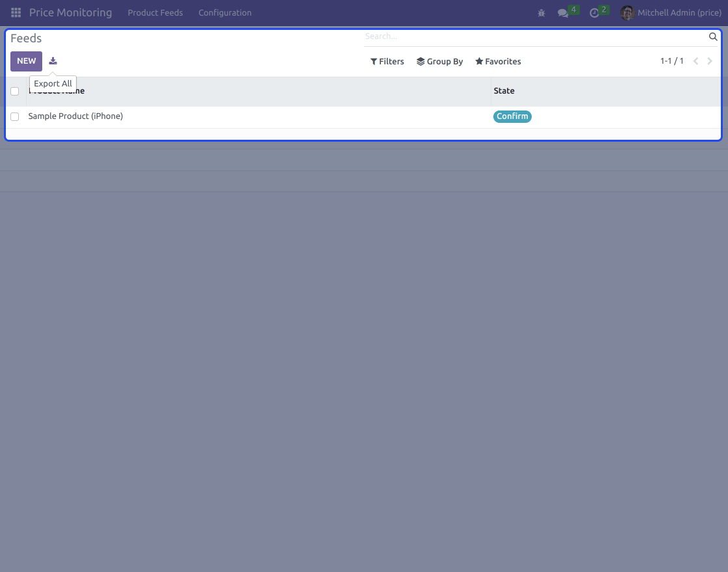Screen dimensions: 728x572
Task: Open the debug bug icon menu
Action: [x=541, y=13]
